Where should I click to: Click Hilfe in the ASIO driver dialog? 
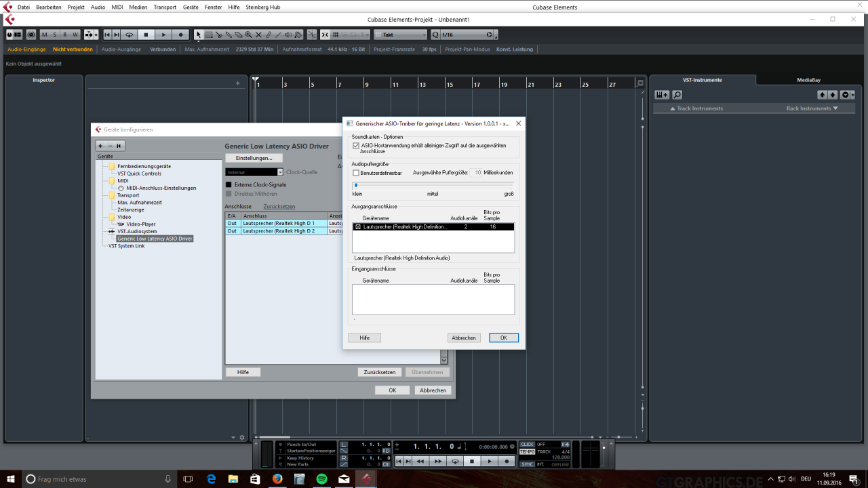(364, 338)
